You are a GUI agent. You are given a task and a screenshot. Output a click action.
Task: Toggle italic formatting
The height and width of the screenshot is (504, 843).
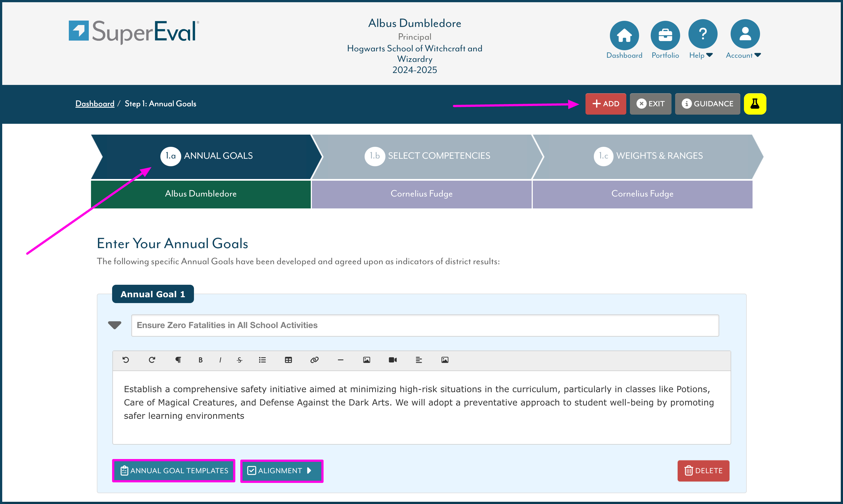(x=220, y=360)
